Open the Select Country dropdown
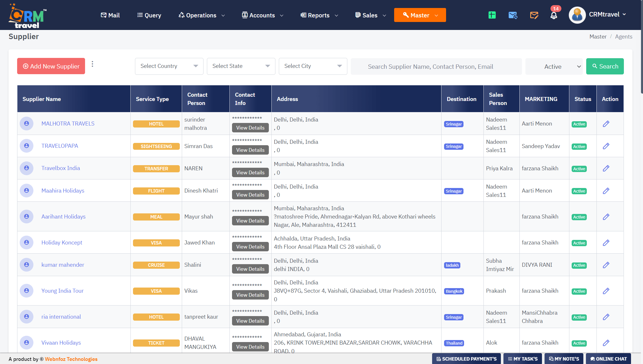 [169, 66]
